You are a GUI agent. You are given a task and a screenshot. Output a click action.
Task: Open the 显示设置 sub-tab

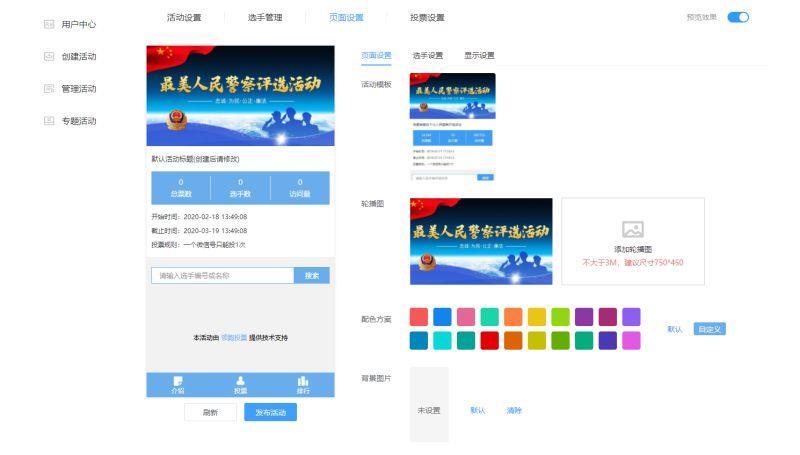pos(479,55)
